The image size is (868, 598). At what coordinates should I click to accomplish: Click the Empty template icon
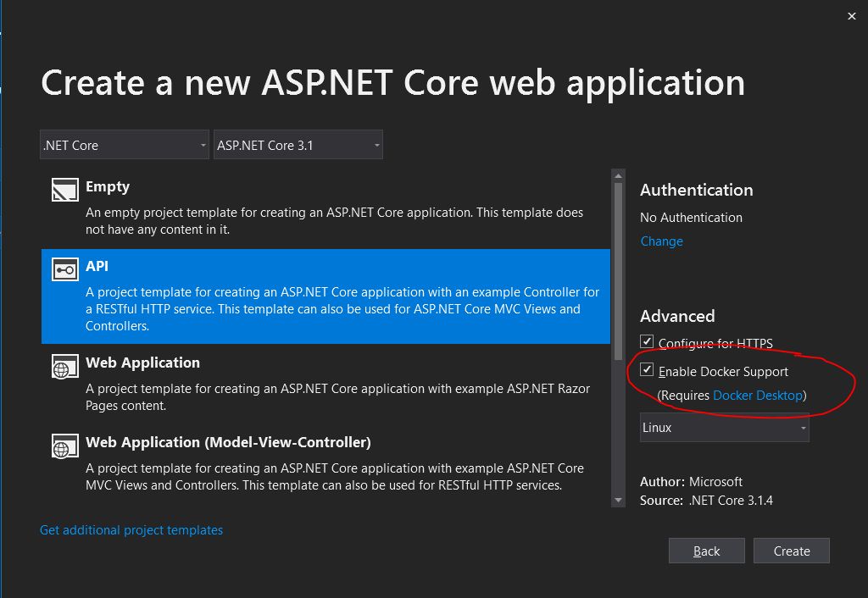[65, 190]
